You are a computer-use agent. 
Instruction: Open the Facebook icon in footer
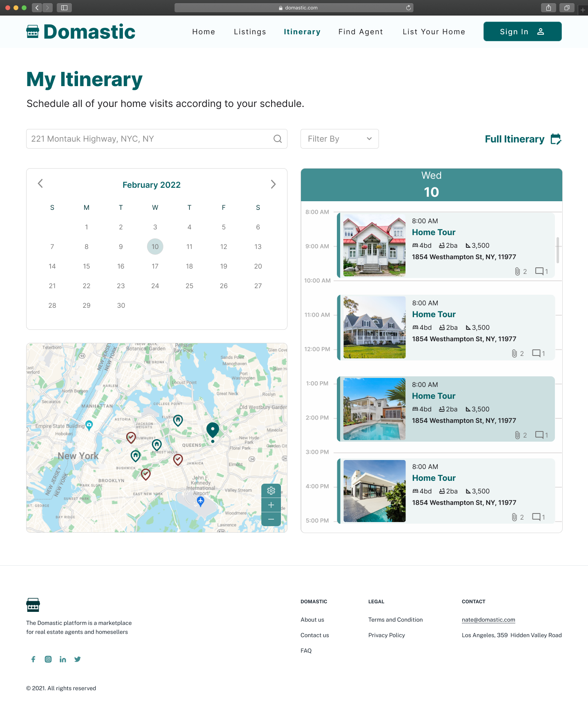33,659
